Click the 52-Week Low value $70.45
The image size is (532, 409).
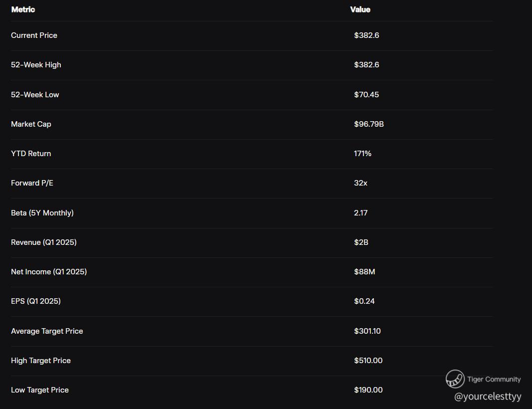click(x=366, y=95)
